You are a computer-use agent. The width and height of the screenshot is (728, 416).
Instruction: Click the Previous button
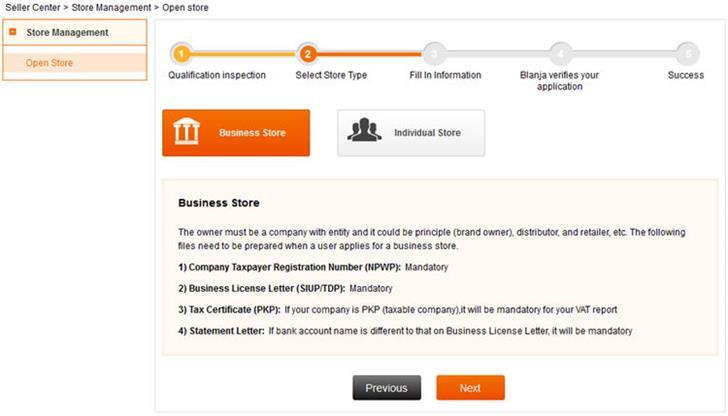(x=387, y=388)
